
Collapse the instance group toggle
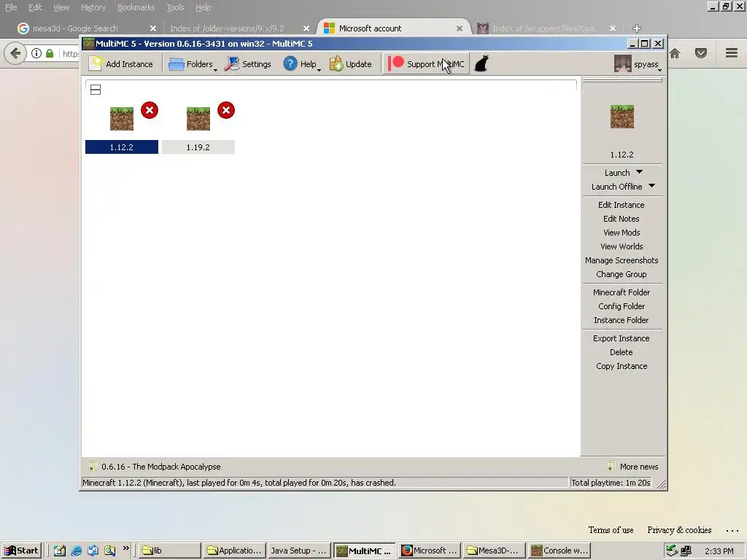[96, 90]
